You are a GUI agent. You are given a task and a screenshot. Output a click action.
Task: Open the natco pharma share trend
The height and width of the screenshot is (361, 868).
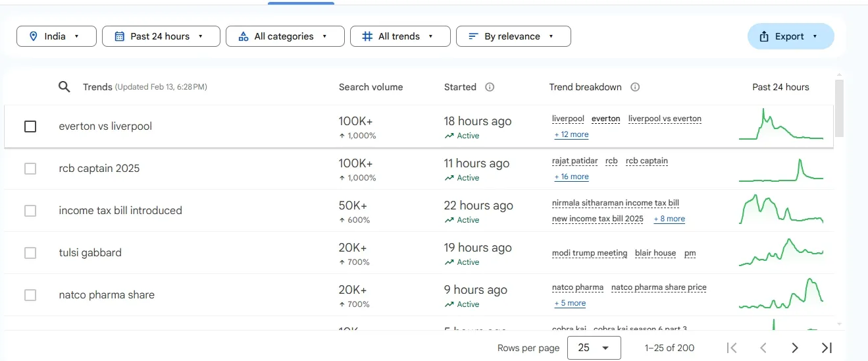(107, 295)
